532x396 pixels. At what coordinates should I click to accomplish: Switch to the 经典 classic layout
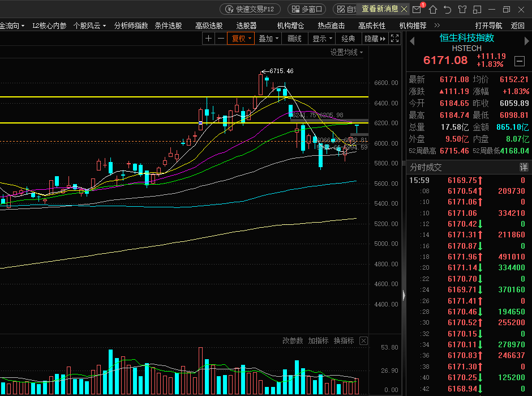pos(348,39)
